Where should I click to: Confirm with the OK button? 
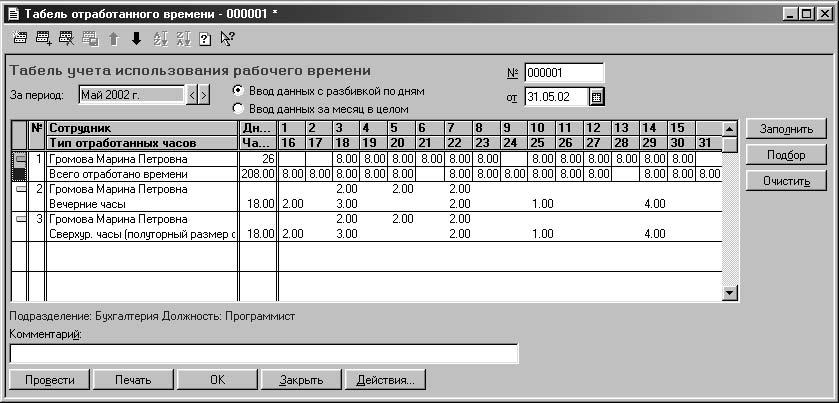pos(217,380)
